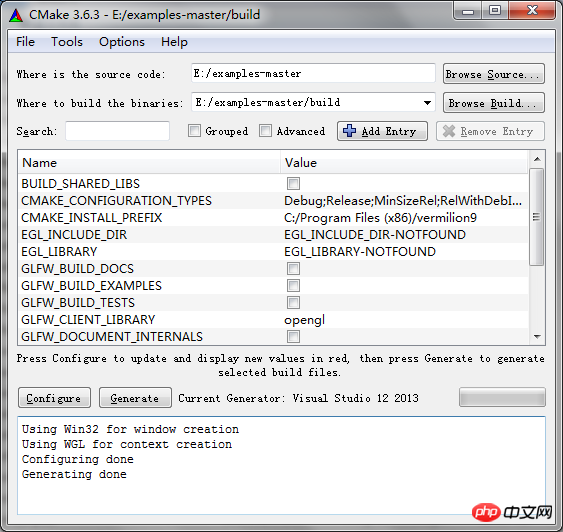Select the GLFW_BUILD_TESTS entry name
This screenshot has height=532, width=563.
[78, 303]
